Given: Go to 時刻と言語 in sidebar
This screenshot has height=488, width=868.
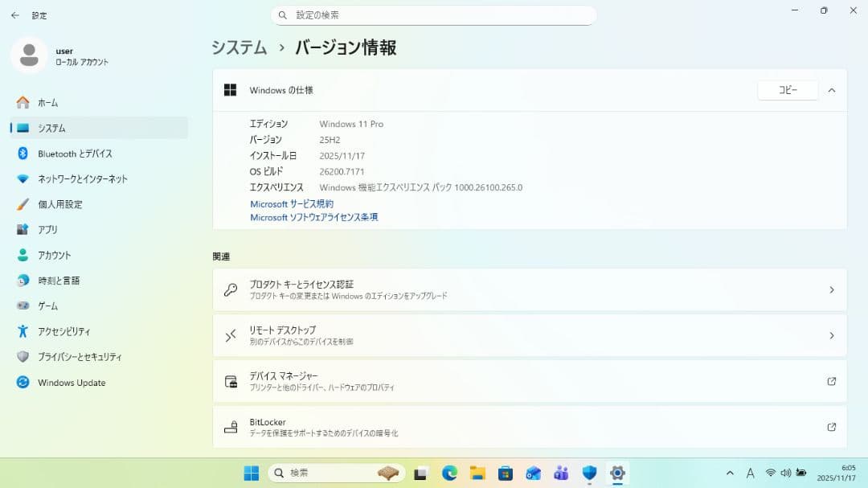Looking at the screenshot, I should click(x=59, y=281).
